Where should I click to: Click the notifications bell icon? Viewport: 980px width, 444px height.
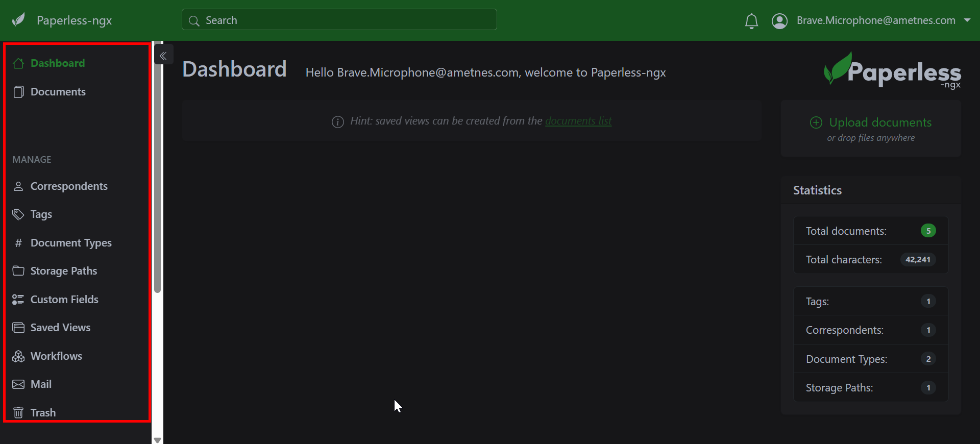point(751,21)
